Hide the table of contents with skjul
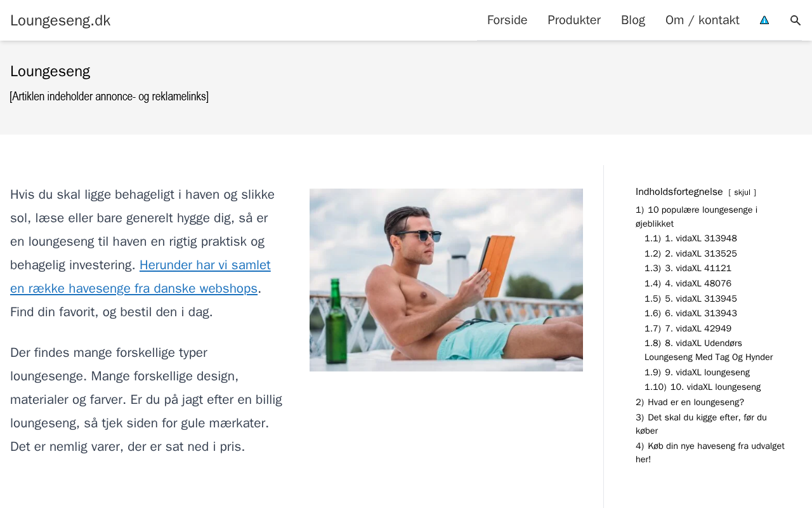This screenshot has height=508, width=812. [x=742, y=192]
